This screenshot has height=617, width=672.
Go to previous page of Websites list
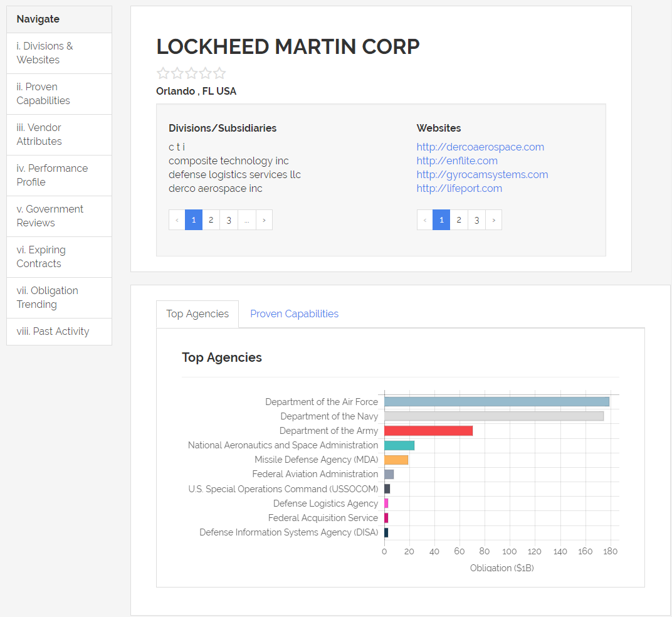425,220
